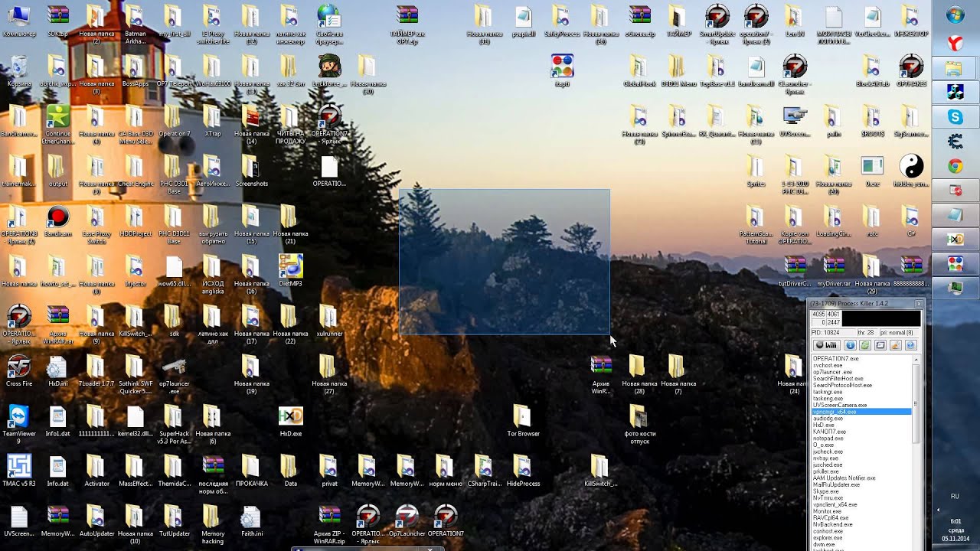
Task: Select the Корзина recycle bin icon
Action: click(19, 70)
